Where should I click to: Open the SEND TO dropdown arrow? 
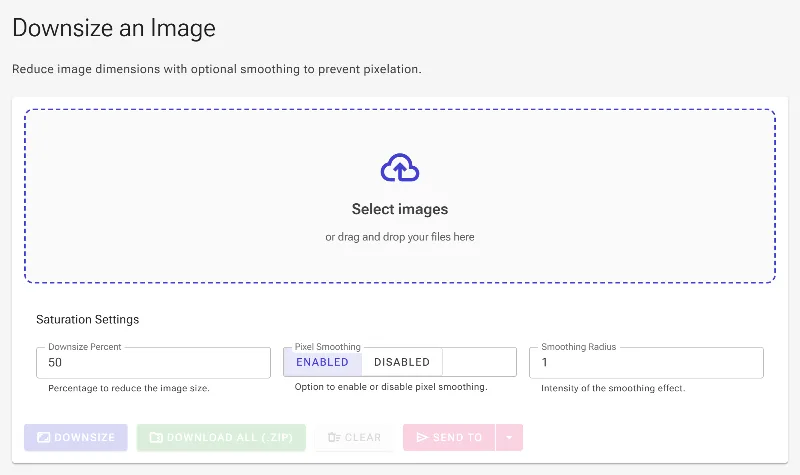509,437
